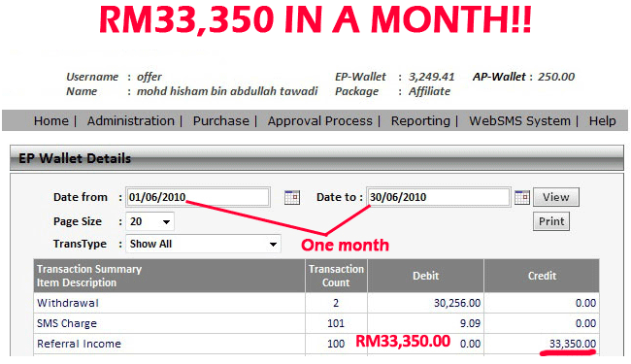631x364 pixels.
Task: Click Withdrawal transaction count 2
Action: (x=336, y=303)
